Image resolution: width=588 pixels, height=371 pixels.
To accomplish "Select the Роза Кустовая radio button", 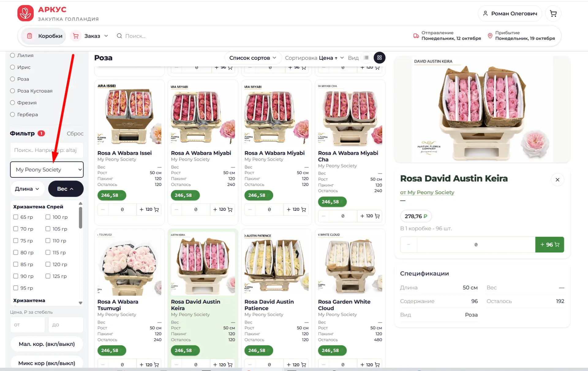I will click(13, 91).
